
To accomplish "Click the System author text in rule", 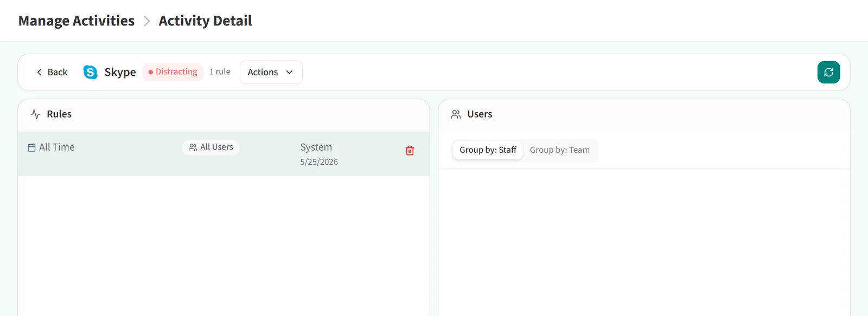I will [x=316, y=147].
